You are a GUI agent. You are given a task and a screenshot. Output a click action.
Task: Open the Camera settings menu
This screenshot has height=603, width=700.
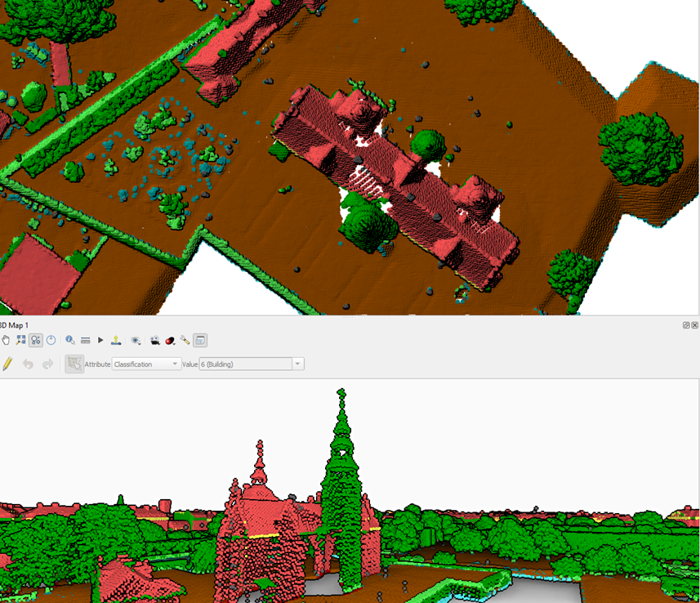(155, 341)
